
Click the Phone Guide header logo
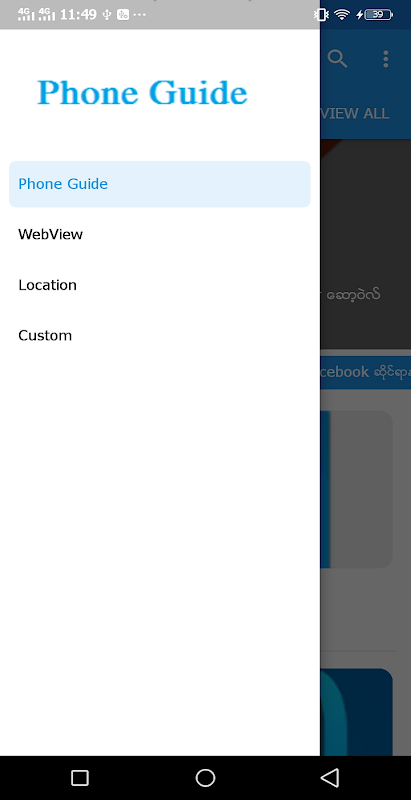(x=142, y=92)
